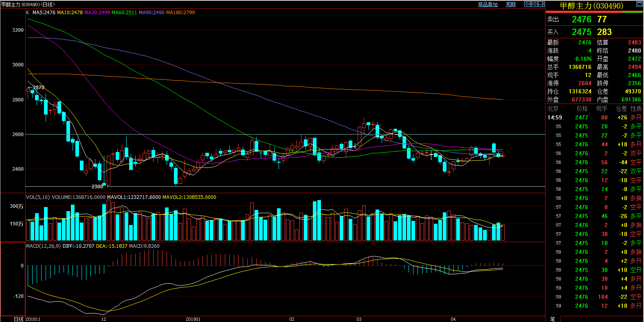This screenshot has height=322, width=644.
Task: Toggle the split-panel layout icon
Action: click(541, 4)
